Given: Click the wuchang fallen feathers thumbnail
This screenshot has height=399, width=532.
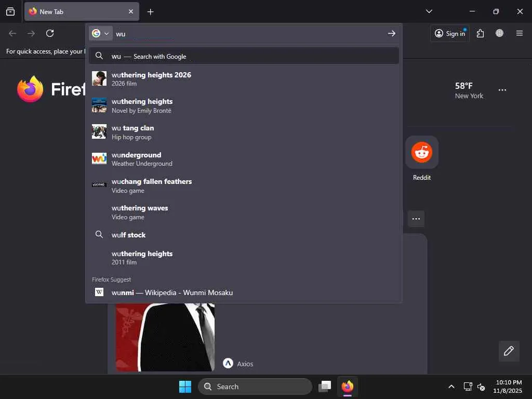Looking at the screenshot, I should [99, 185].
